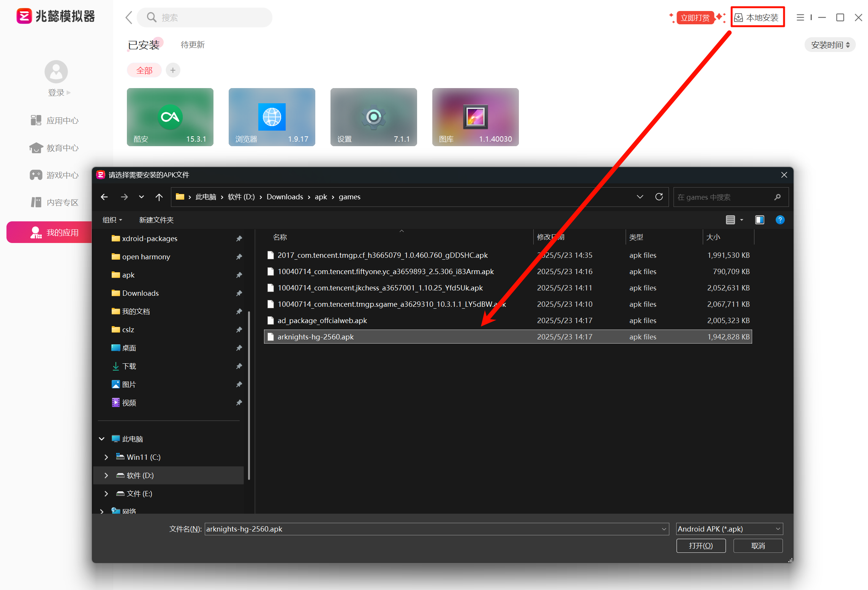Switch to the 待更新 tab

(193, 45)
